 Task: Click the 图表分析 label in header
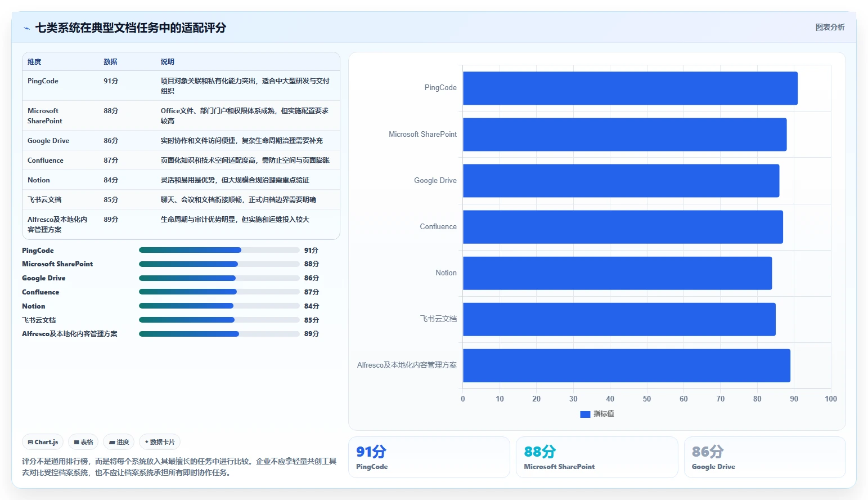coord(830,27)
